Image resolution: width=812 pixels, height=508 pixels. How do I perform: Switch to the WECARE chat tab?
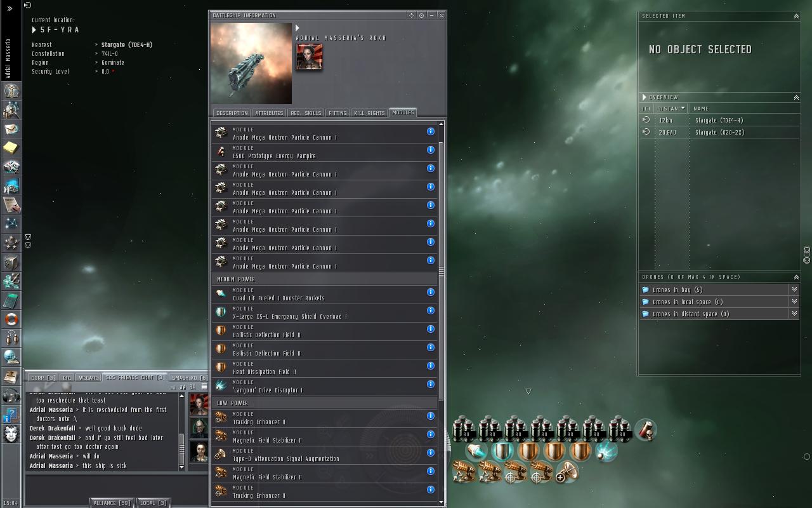pyautogui.click(x=88, y=377)
